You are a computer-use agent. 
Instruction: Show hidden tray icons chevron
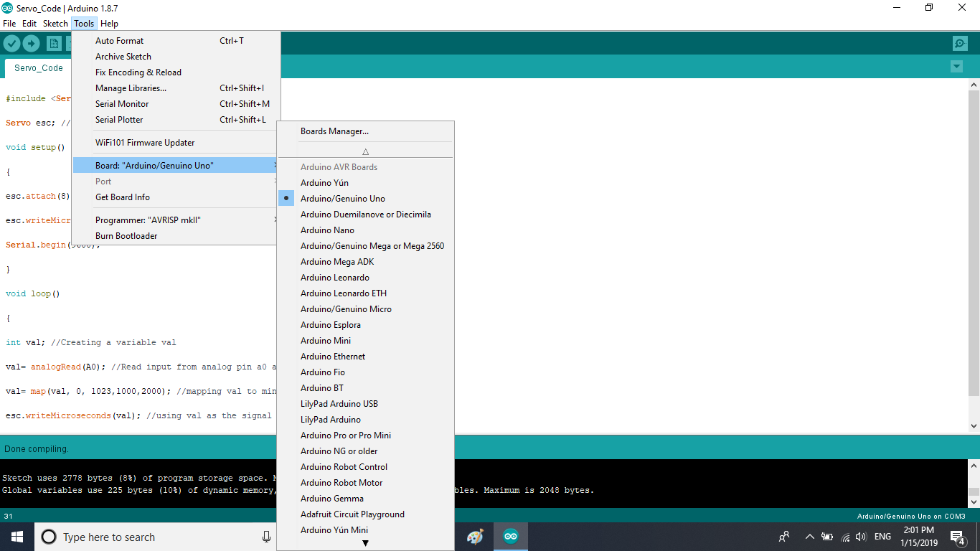coord(809,537)
